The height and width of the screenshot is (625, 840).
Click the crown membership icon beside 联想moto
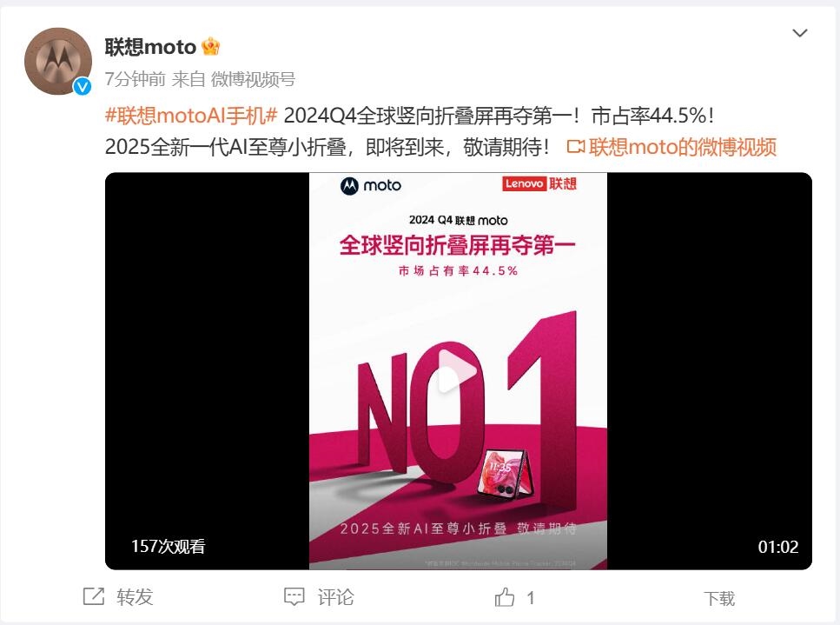210,47
